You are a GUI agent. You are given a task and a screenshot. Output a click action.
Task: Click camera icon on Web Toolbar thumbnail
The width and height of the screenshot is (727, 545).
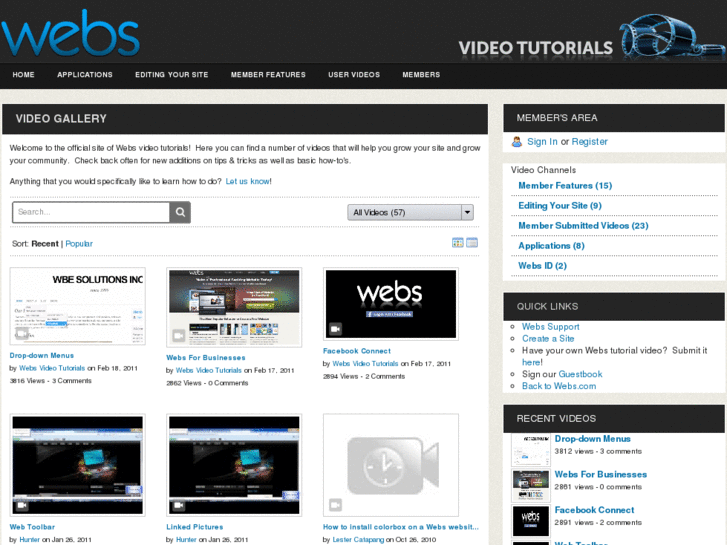(x=22, y=505)
